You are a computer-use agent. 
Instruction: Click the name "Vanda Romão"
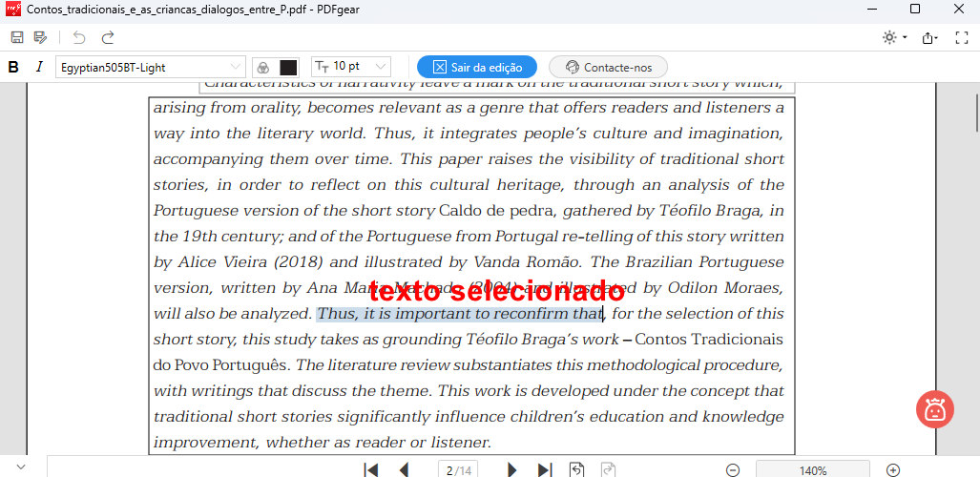pyautogui.click(x=528, y=262)
